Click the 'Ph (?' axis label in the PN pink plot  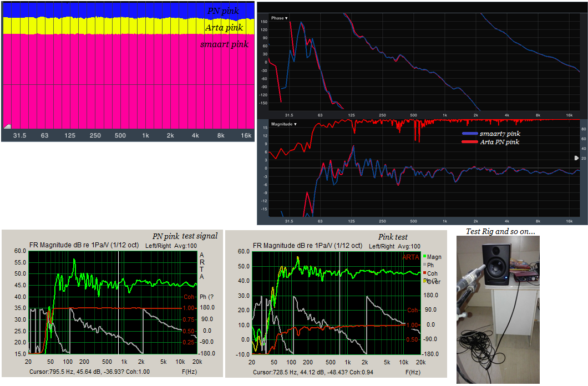(x=206, y=297)
